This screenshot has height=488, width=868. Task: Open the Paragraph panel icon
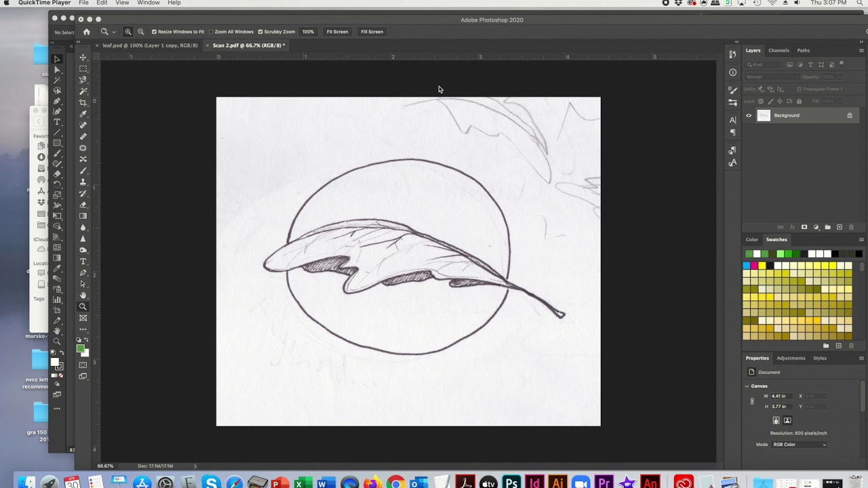pyautogui.click(x=732, y=132)
